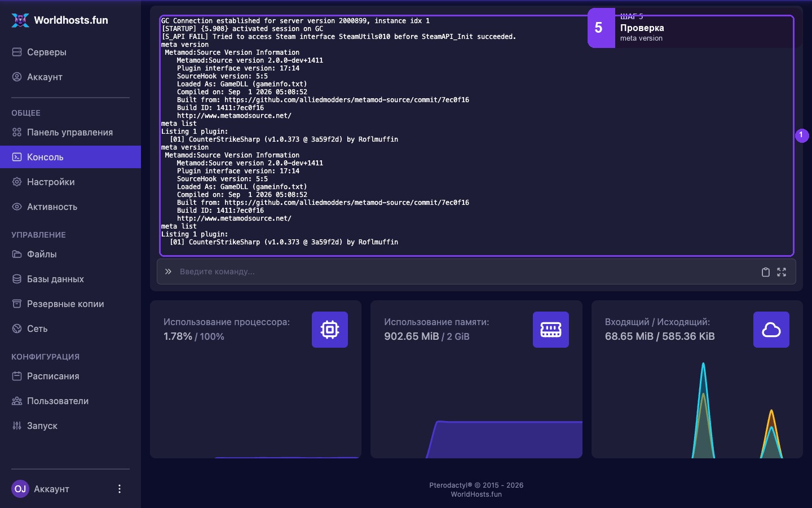
Task: Click the purple notification badge 1
Action: tap(802, 135)
